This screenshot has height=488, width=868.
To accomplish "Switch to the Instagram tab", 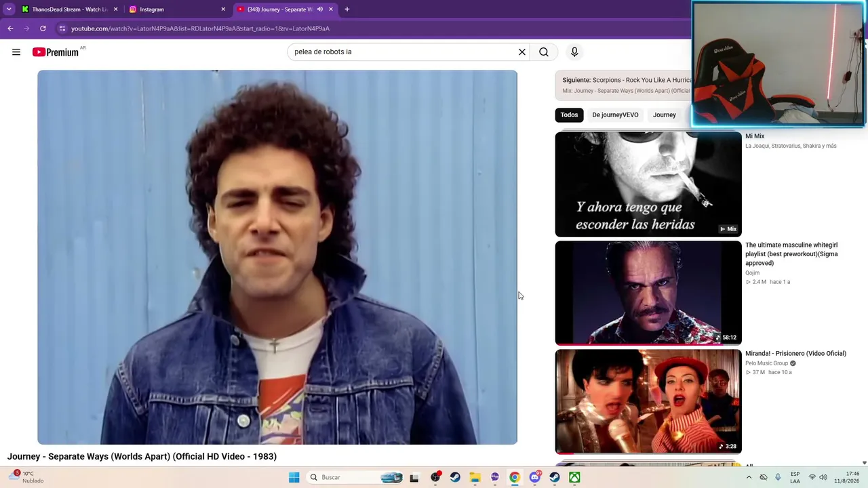I will click(x=178, y=9).
